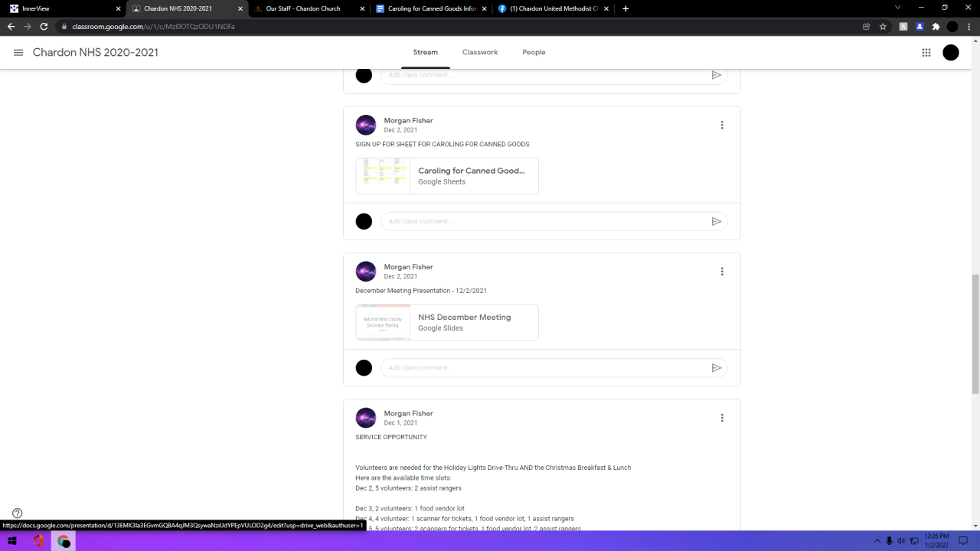The image size is (980, 551).
Task: Open the Google apps grid
Action: pos(926,53)
